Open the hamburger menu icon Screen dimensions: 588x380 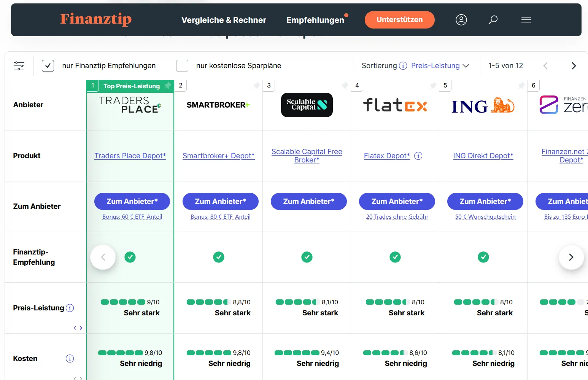526,20
